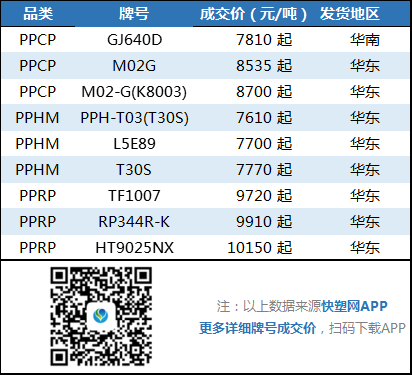Click PPCP category in GJ640D row
The image size is (412, 375).
pos(38,40)
